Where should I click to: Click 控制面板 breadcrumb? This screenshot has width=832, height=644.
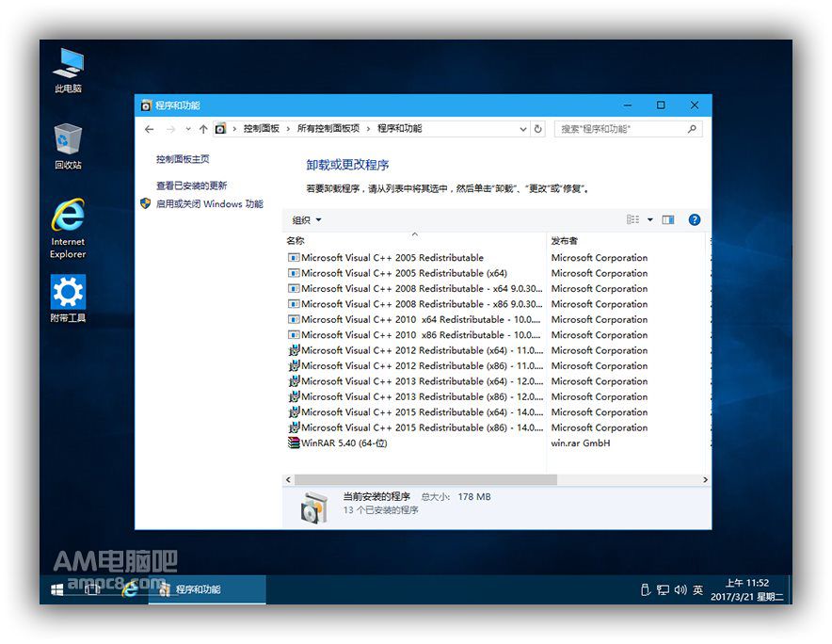261,129
